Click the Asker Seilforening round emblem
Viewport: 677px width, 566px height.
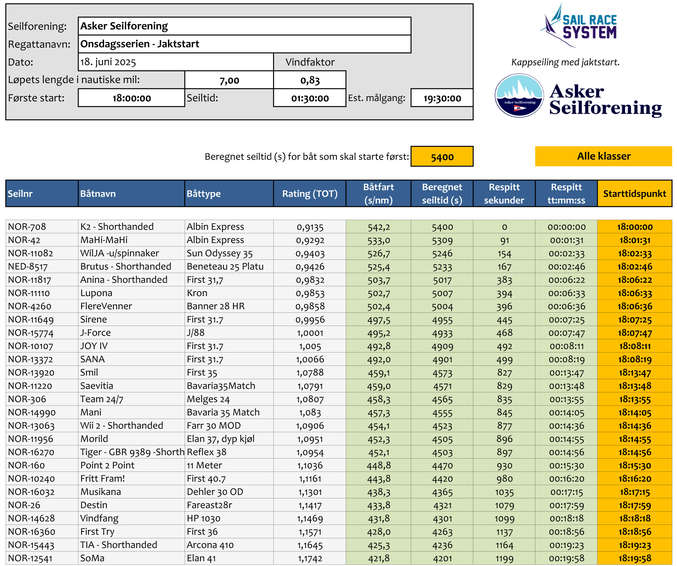click(519, 96)
